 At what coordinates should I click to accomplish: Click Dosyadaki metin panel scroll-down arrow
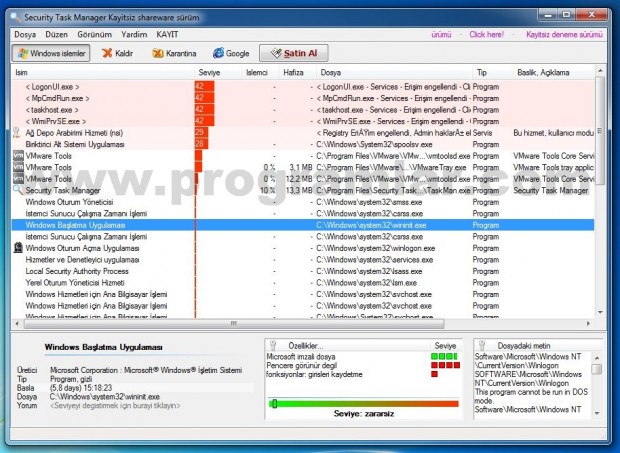597,413
